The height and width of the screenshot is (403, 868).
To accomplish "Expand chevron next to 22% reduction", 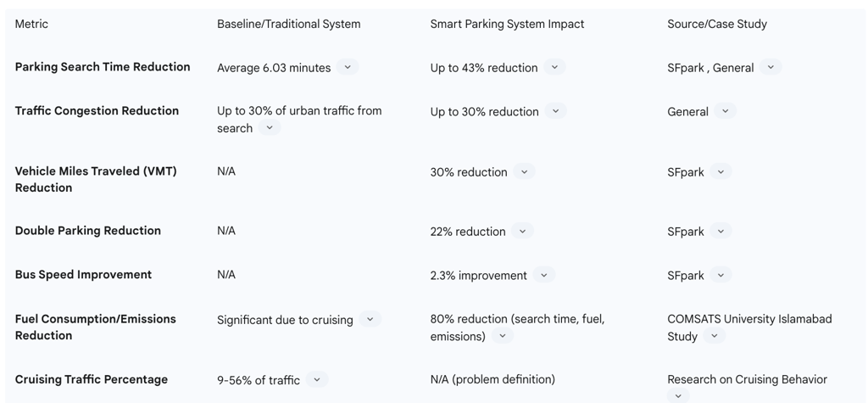I will [522, 231].
